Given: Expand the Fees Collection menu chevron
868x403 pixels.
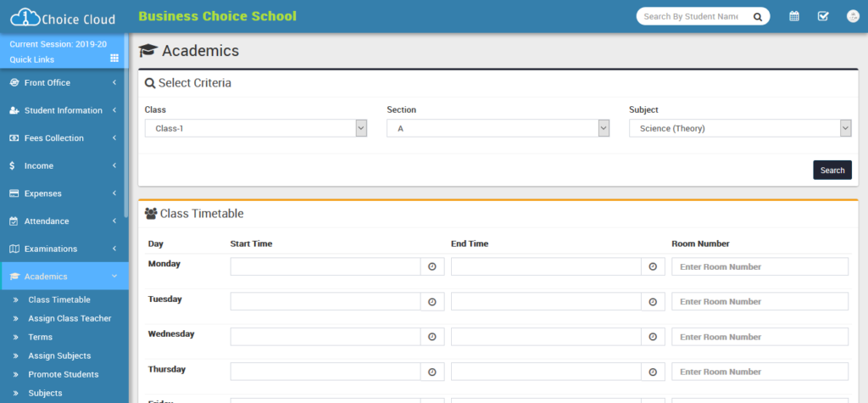Looking at the screenshot, I should pos(114,138).
